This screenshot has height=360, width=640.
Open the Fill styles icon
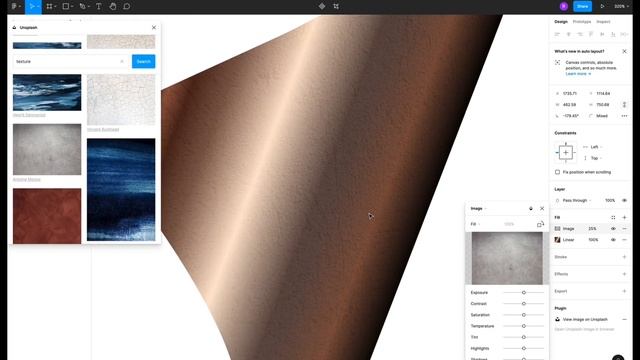coord(613,218)
